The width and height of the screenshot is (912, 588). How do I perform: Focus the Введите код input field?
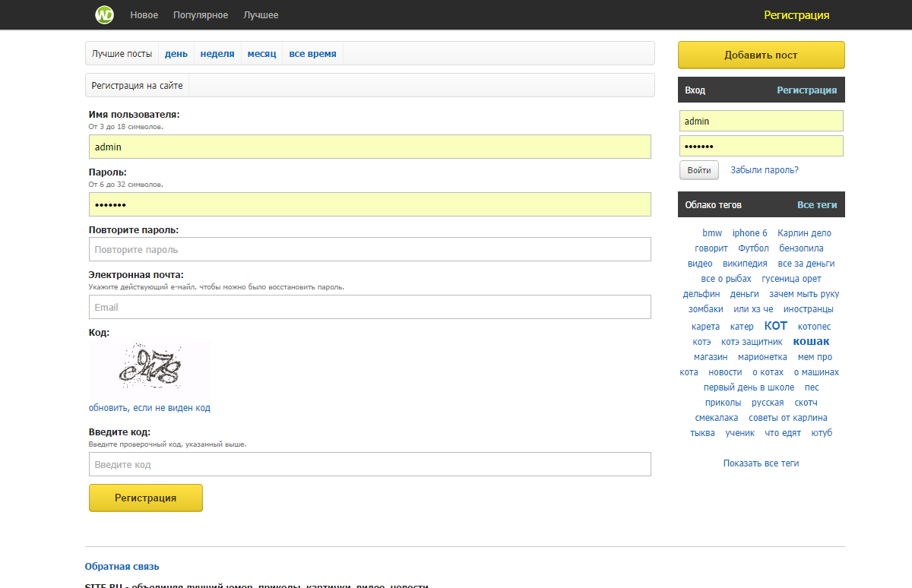[x=370, y=464]
